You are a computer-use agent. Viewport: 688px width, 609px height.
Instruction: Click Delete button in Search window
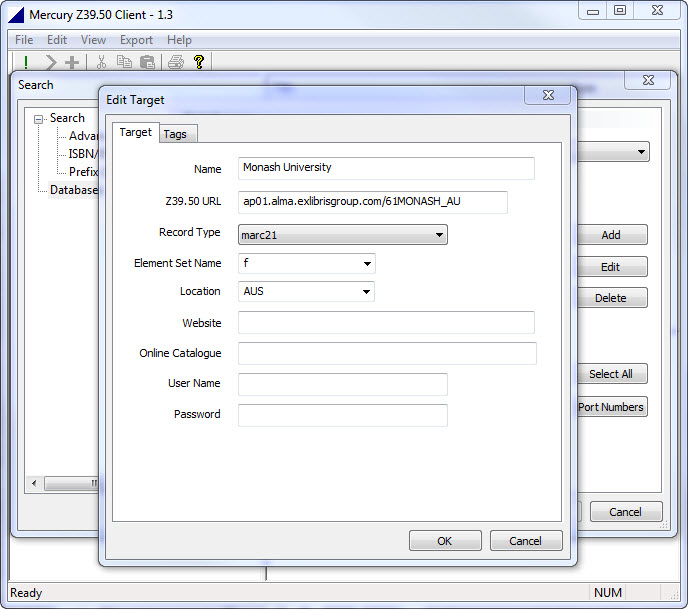612,297
